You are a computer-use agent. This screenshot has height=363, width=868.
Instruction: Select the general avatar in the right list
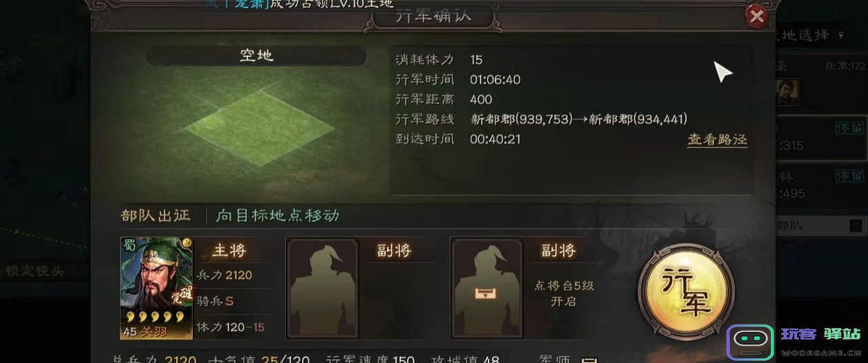click(788, 90)
